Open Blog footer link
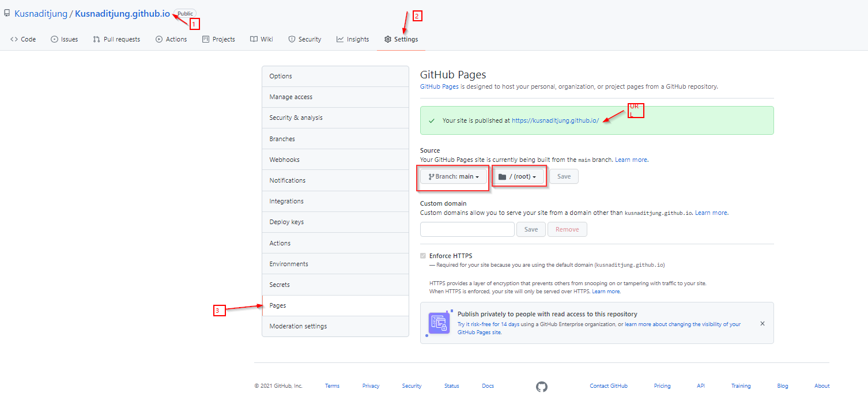This screenshot has height=420, width=868. pos(783,386)
